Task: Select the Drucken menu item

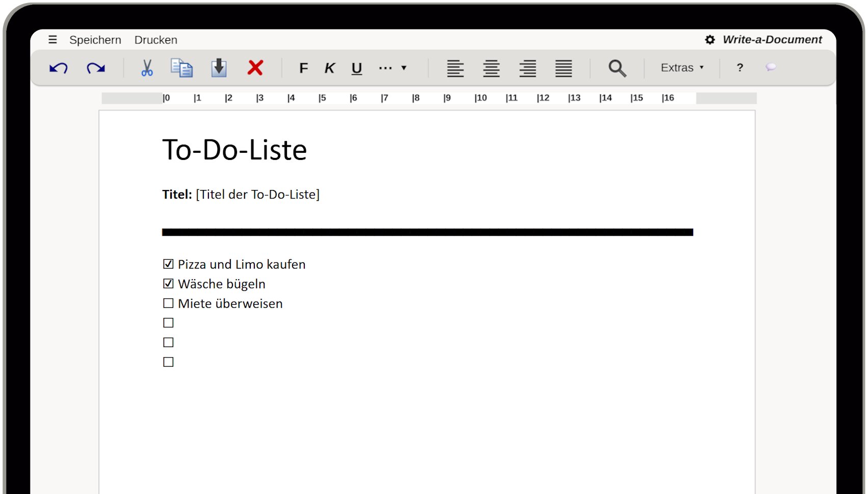Action: [x=155, y=40]
